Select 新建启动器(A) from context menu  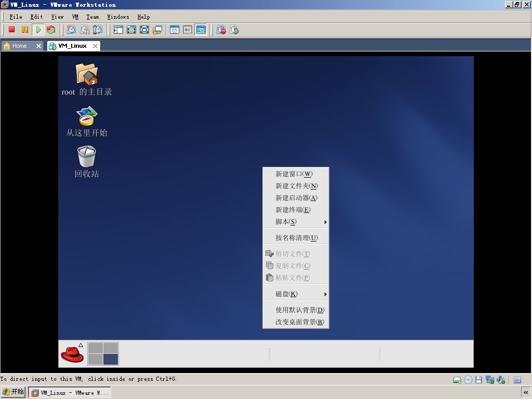[x=296, y=198]
